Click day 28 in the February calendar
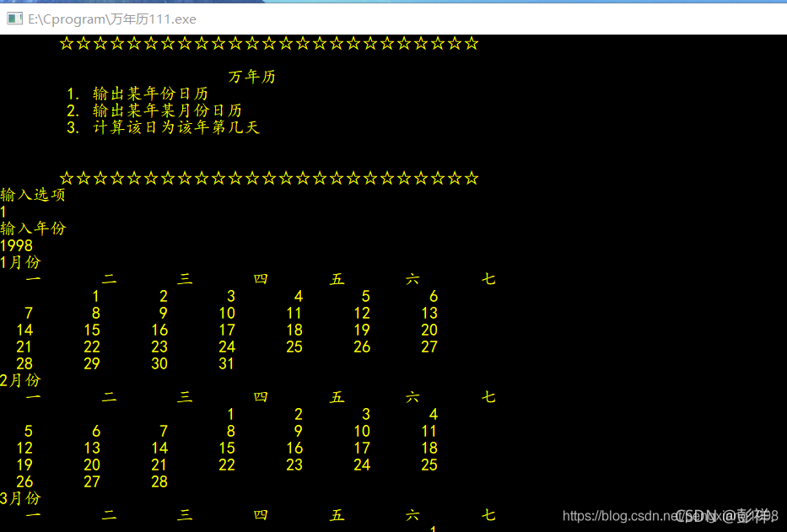The width and height of the screenshot is (787, 532). 159,481
